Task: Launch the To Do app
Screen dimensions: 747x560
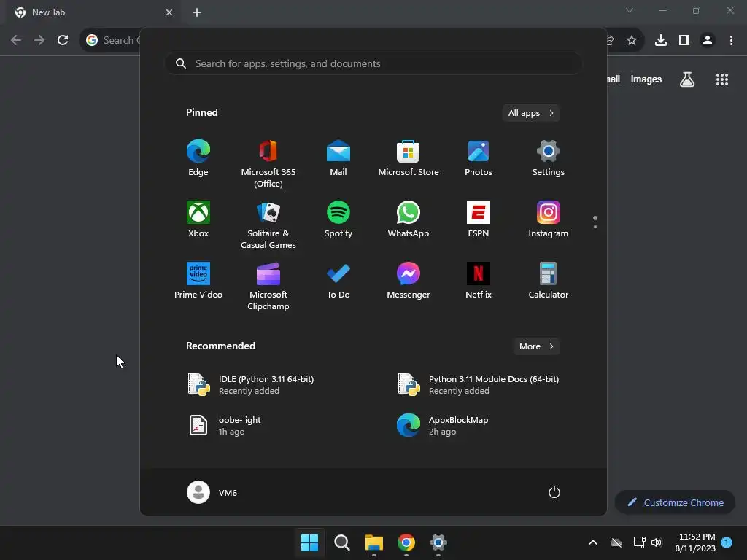Action: click(338, 281)
